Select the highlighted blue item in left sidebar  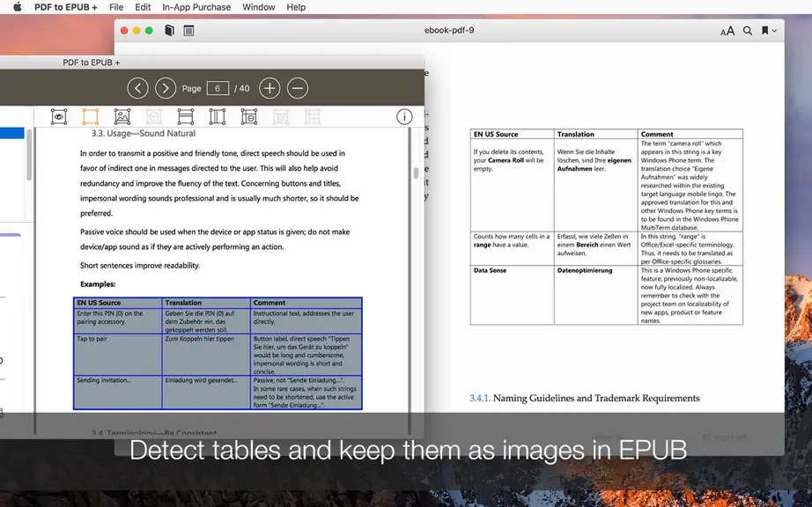12,134
